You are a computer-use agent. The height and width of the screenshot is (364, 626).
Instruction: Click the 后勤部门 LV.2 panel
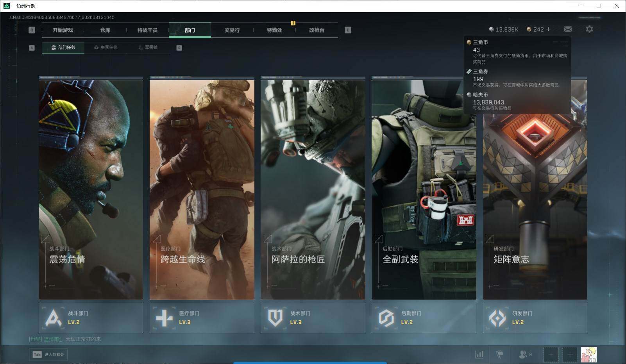[424, 318]
